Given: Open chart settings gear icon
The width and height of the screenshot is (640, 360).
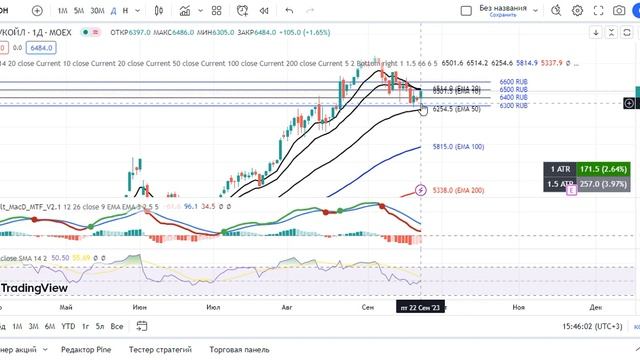Looking at the screenshot, I should coord(577,11).
